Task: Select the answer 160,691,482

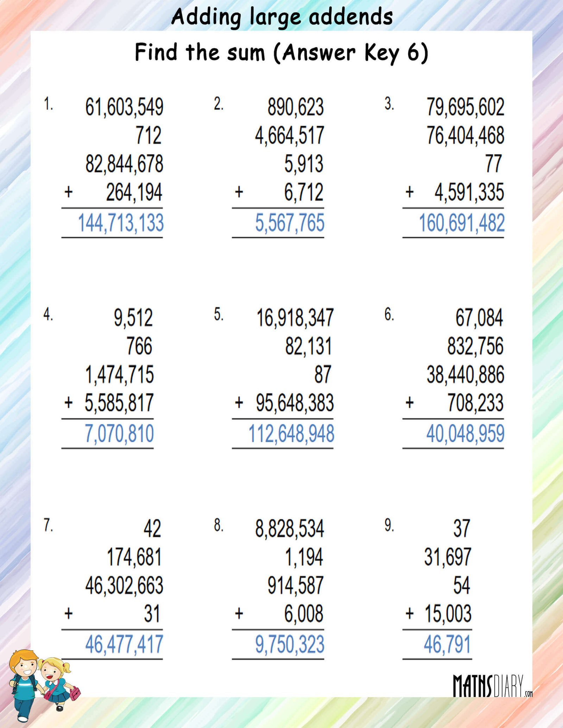Action: click(462, 223)
